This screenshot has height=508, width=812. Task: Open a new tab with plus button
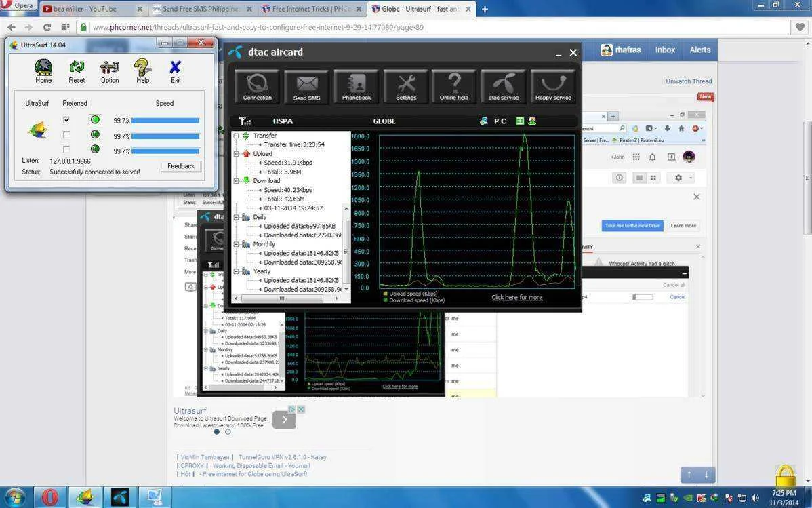pos(485,9)
